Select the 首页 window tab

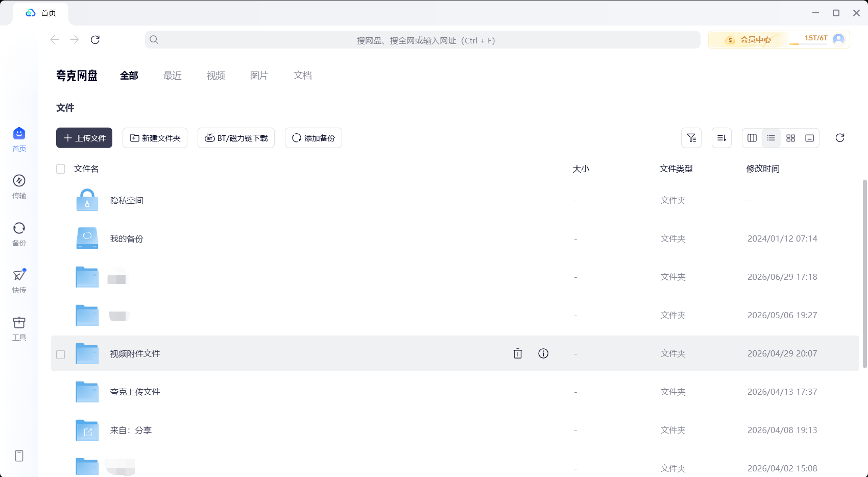[41, 13]
